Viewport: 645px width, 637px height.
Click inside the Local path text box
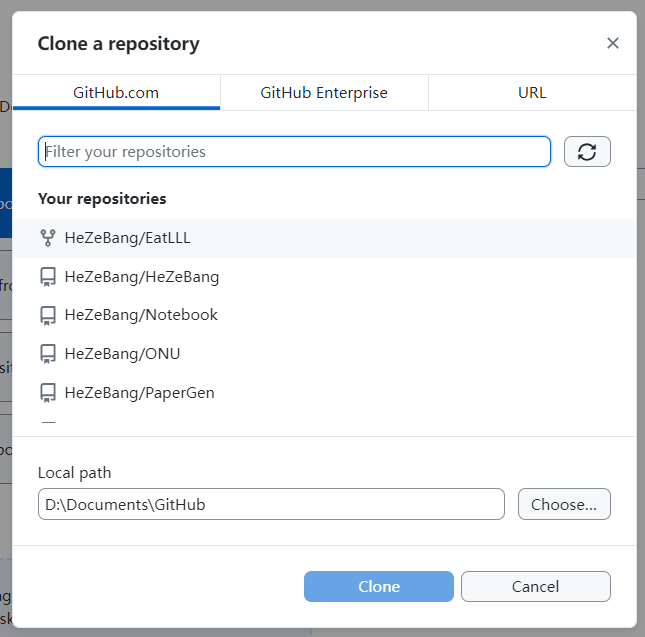pos(271,504)
